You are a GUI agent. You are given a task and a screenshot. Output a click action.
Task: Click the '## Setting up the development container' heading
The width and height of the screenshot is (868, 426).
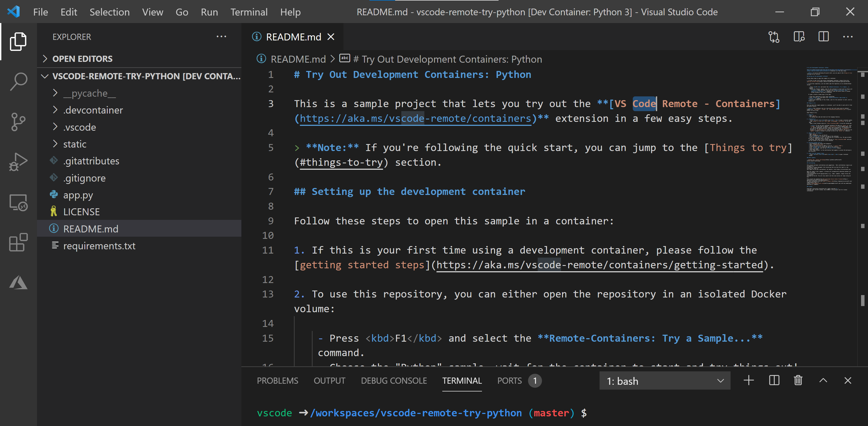409,191
